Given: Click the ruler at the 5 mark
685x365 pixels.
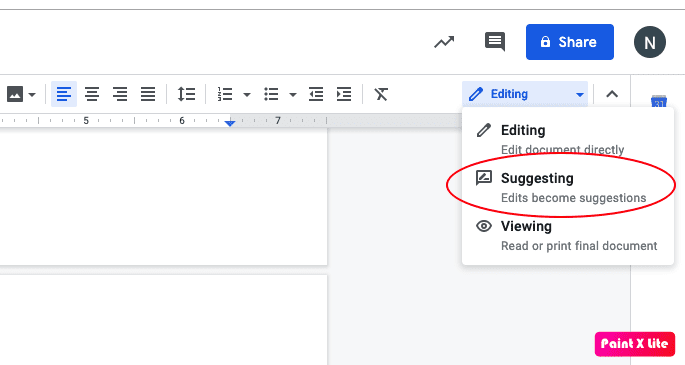Looking at the screenshot, I should pos(86,121).
